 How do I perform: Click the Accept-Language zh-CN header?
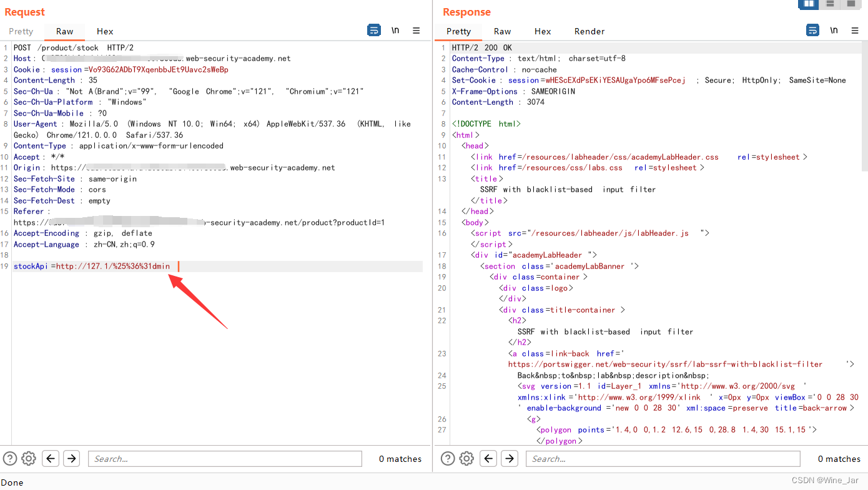coord(84,245)
